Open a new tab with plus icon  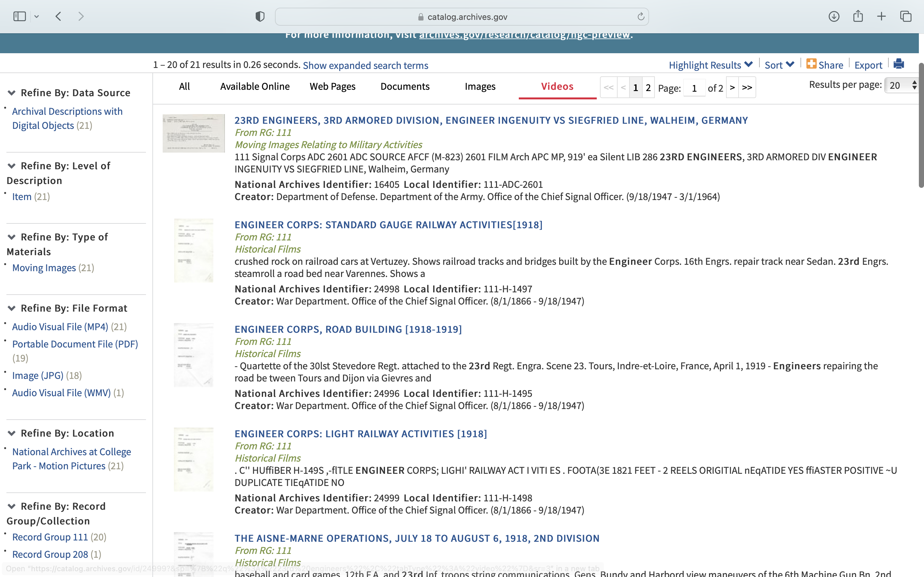pos(881,16)
